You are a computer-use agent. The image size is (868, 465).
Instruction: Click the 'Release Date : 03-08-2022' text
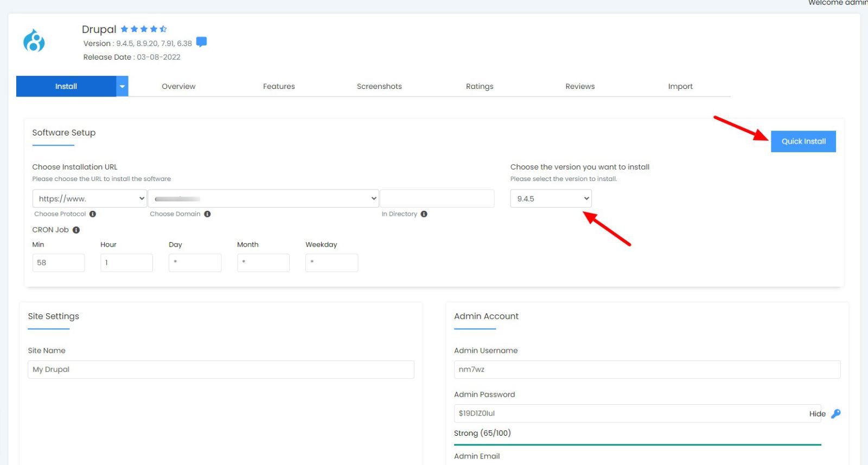[x=132, y=57]
